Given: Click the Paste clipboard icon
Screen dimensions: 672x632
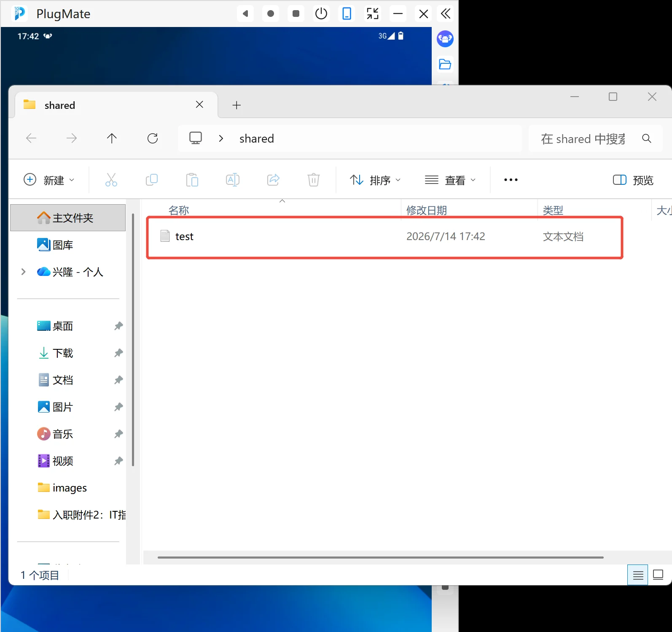Looking at the screenshot, I should click(192, 180).
